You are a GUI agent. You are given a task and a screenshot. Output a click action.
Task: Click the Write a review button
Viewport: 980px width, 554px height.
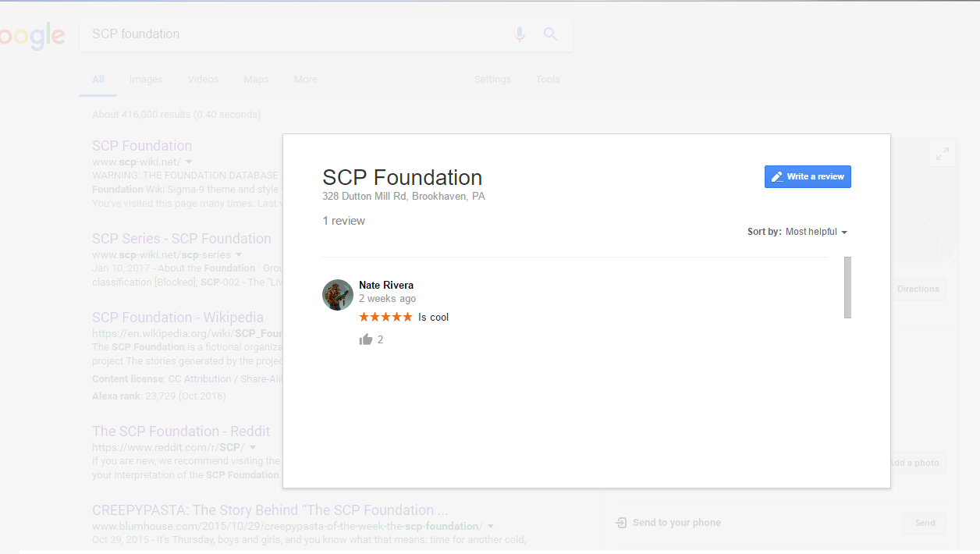click(808, 177)
